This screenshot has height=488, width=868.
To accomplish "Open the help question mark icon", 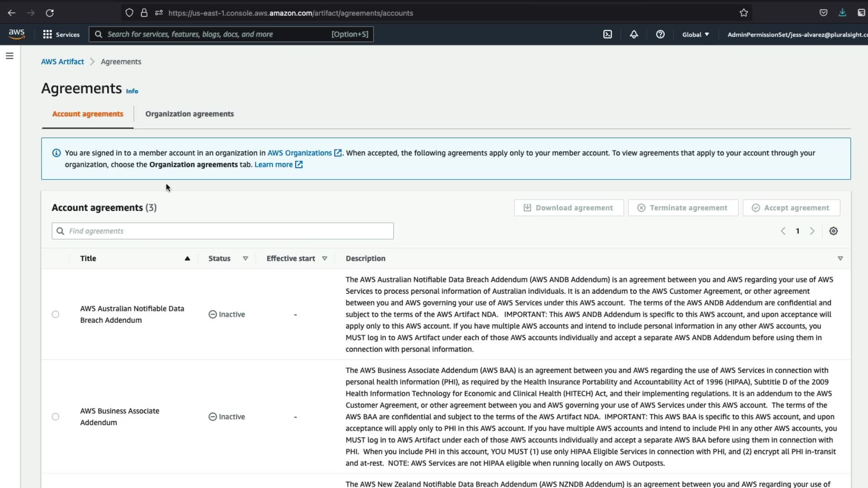I will click(660, 34).
